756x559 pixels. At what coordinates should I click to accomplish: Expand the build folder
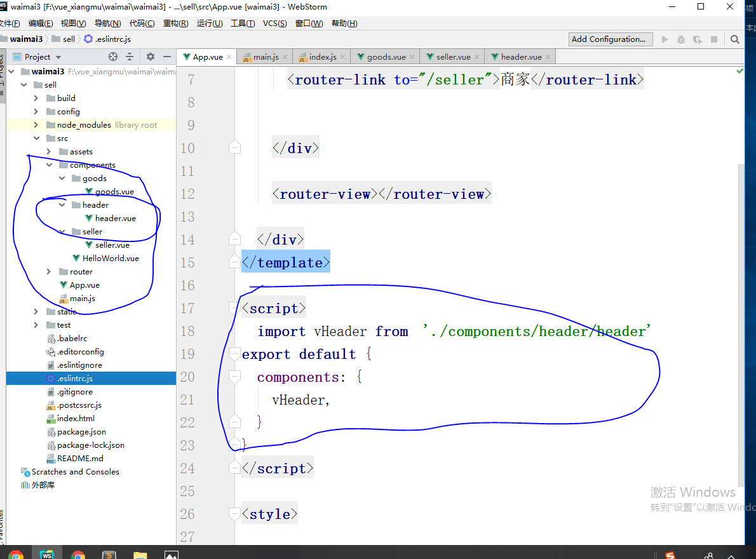click(x=36, y=98)
